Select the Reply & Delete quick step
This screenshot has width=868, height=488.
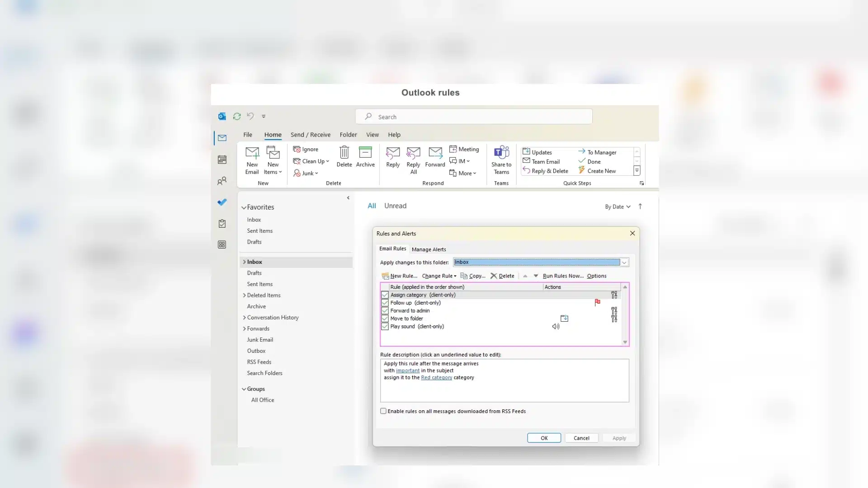(545, 171)
